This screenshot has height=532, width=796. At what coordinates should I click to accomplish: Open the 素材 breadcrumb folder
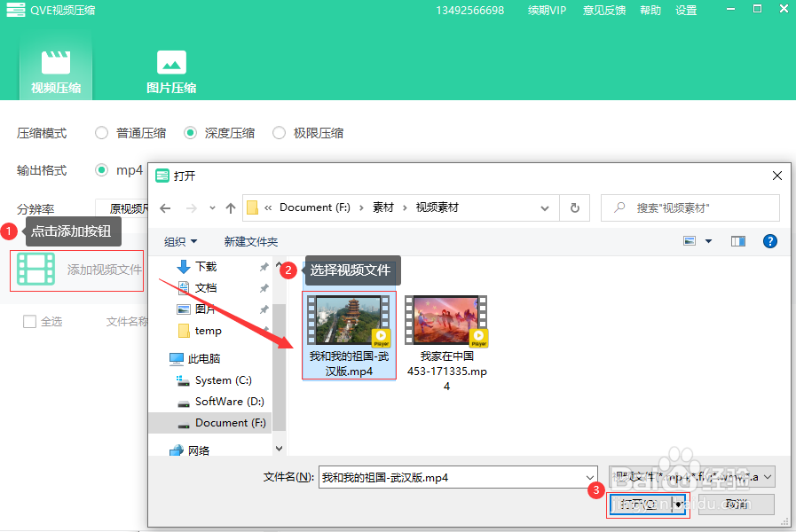pos(385,207)
